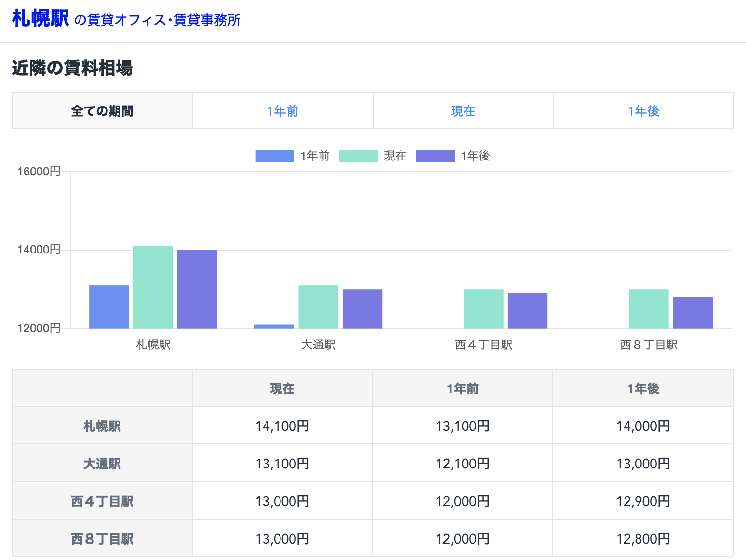Click the 大通駅 1年前 small blue bar
This screenshot has width=746, height=560.
(x=274, y=327)
